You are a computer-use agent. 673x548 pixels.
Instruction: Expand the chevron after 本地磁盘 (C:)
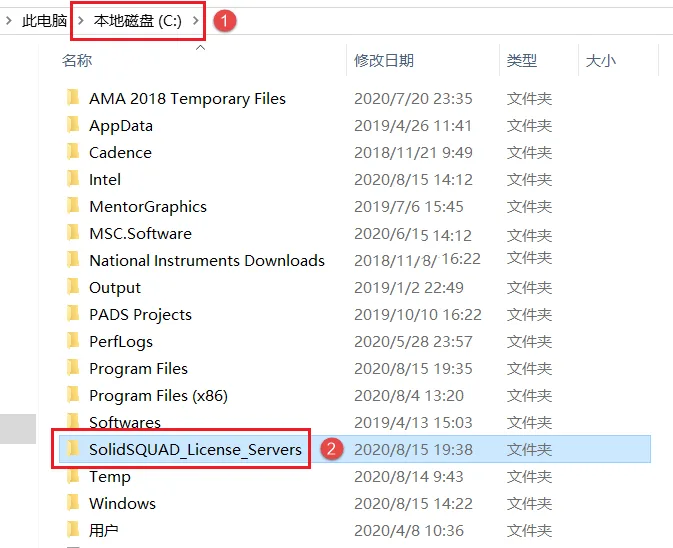click(x=196, y=20)
